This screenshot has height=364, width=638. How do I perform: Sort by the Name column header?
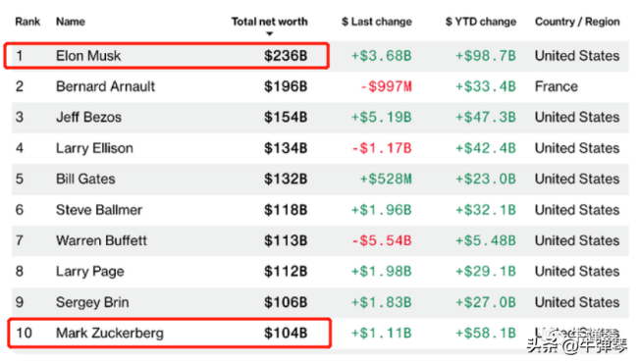(x=71, y=22)
